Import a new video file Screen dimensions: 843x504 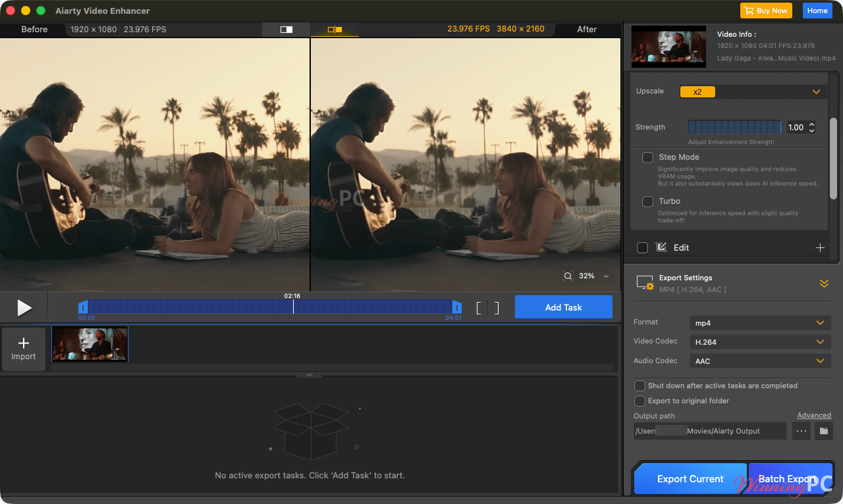[24, 349]
